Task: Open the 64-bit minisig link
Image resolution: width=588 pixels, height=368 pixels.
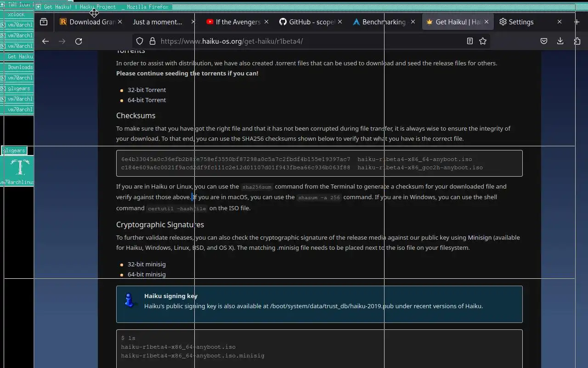Action: [147, 274]
